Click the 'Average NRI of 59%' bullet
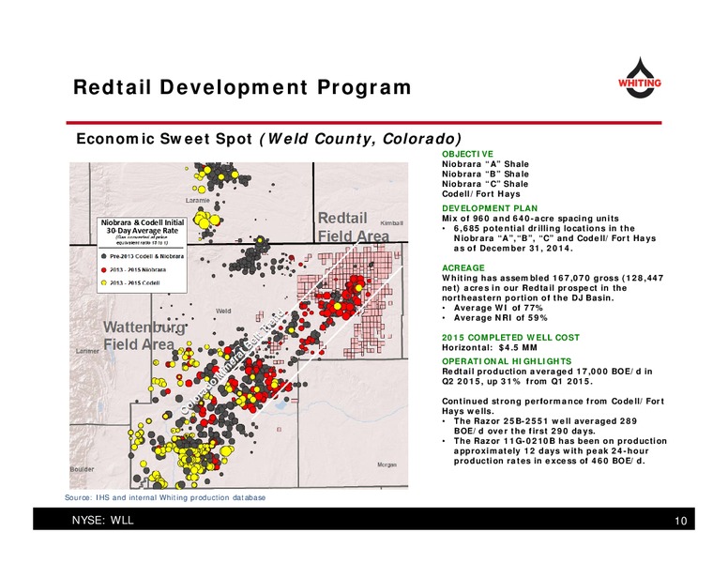This screenshot has width=728, height=563. [x=495, y=318]
